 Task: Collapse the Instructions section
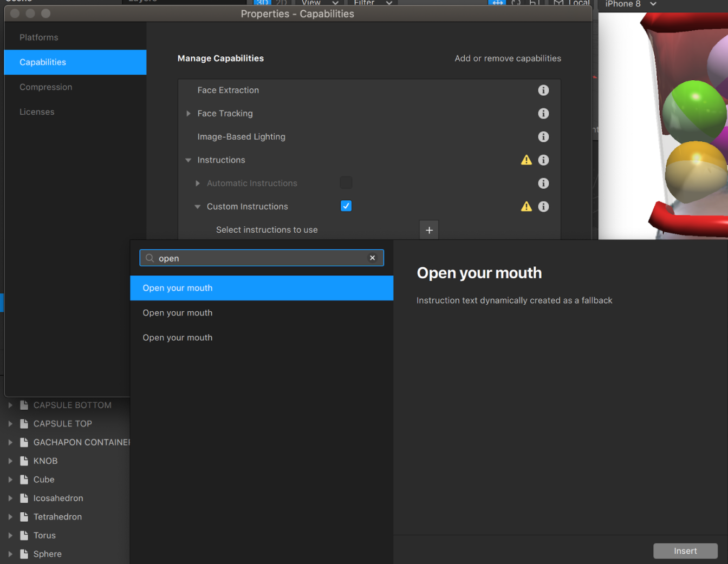click(x=188, y=160)
